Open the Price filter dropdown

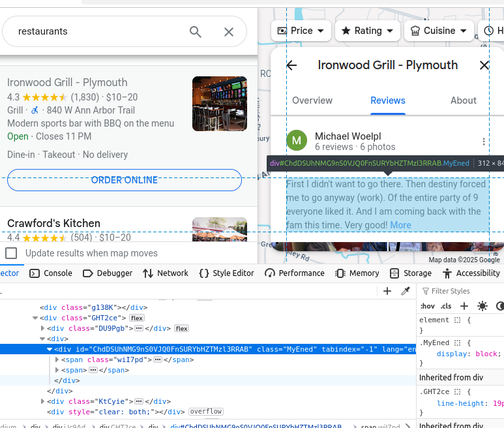[x=301, y=31]
